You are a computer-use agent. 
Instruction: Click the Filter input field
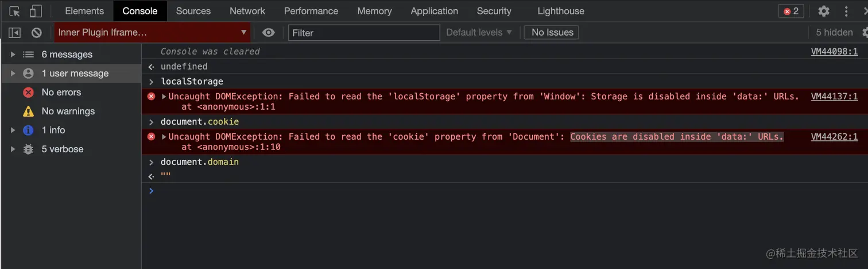click(364, 33)
